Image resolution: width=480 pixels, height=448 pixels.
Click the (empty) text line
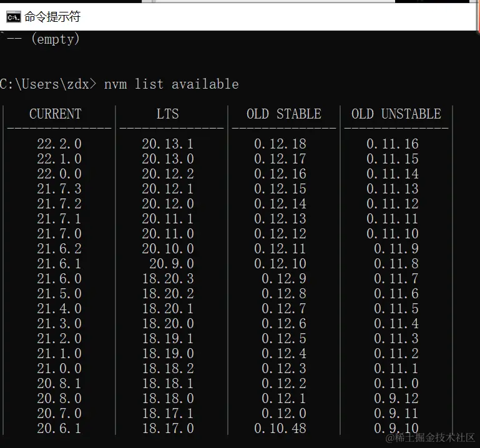[x=56, y=39]
